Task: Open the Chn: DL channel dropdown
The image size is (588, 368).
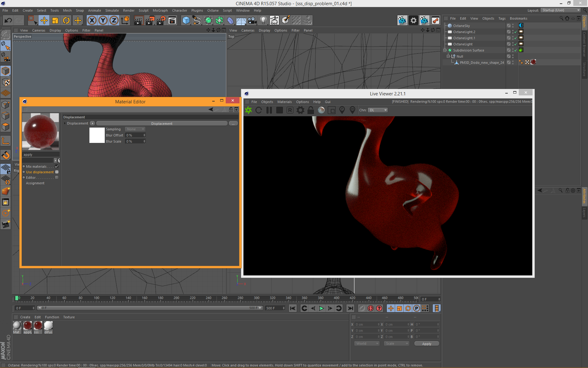Action: click(x=378, y=110)
